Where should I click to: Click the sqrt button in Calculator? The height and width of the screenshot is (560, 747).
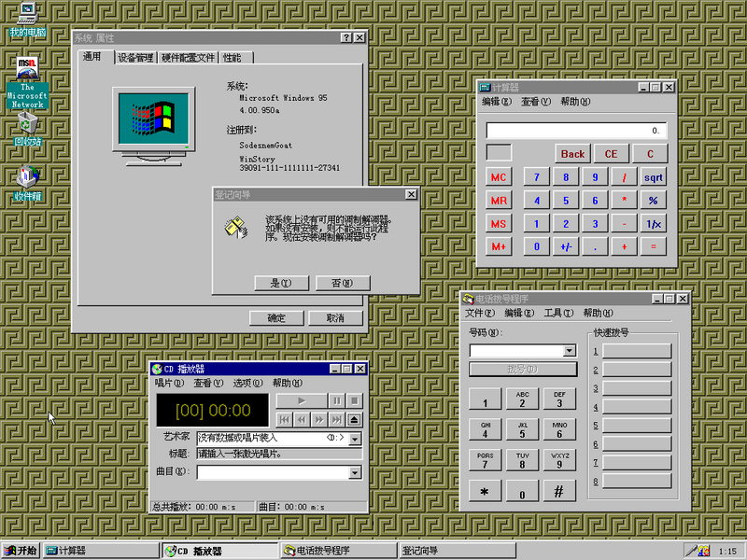pyautogui.click(x=653, y=177)
